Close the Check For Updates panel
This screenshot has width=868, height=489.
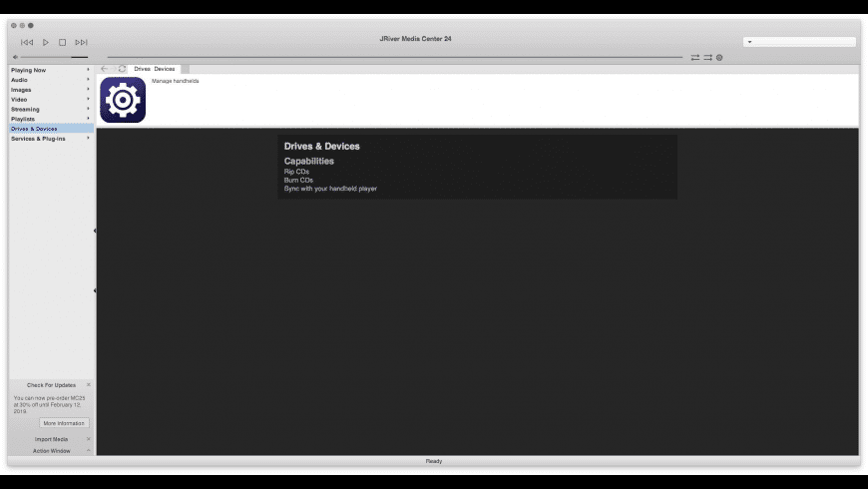[89, 384]
